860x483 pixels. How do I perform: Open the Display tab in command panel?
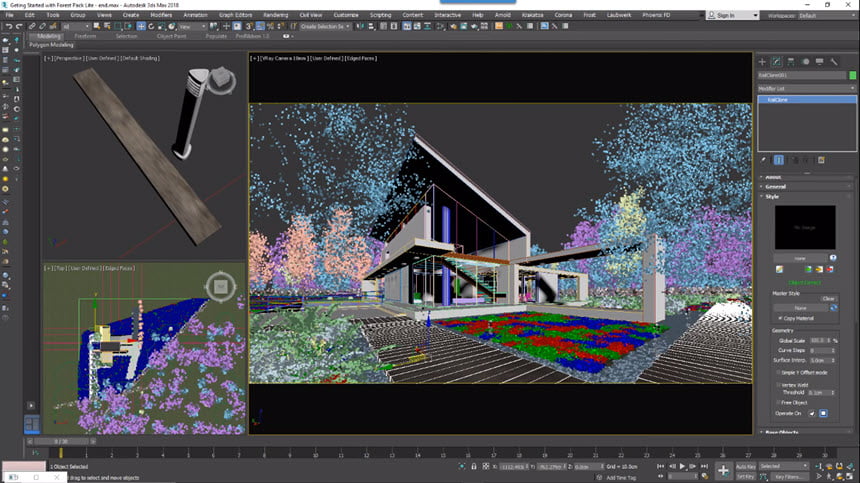coord(819,62)
